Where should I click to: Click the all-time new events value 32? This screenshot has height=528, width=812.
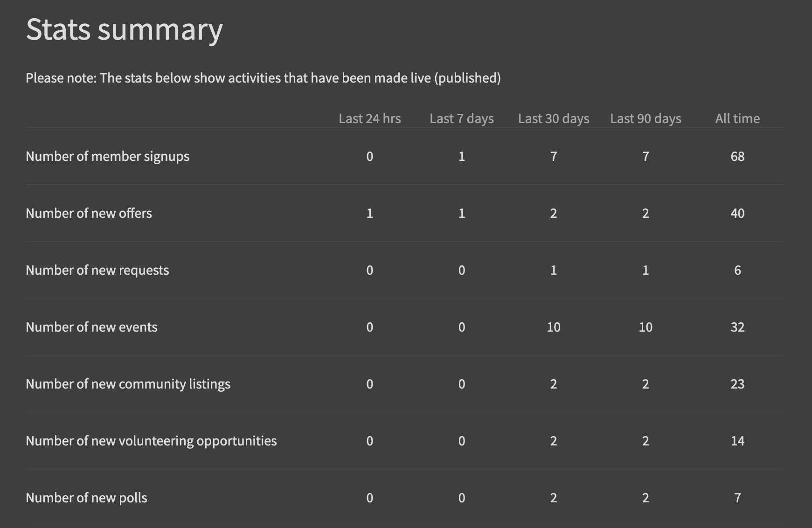coord(737,327)
